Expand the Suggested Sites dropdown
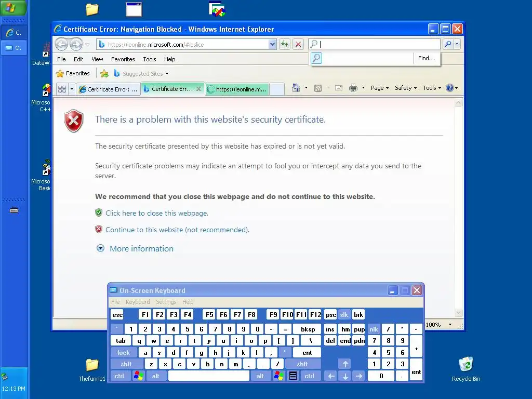The image size is (532, 399). [x=167, y=74]
